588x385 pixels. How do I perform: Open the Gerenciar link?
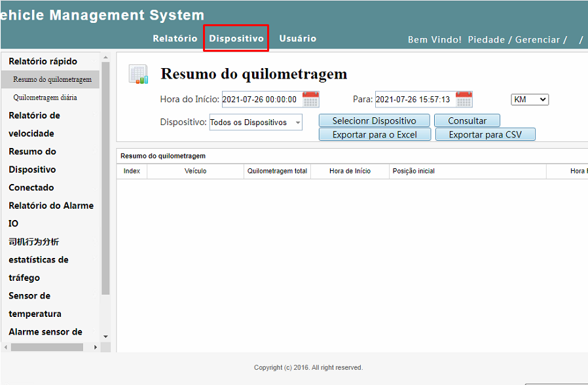pos(537,40)
